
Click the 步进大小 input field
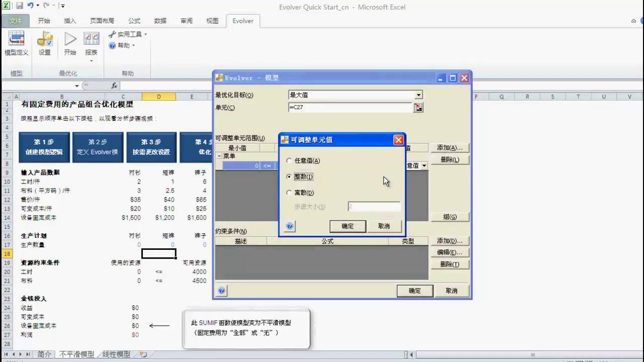pyautogui.click(x=374, y=207)
